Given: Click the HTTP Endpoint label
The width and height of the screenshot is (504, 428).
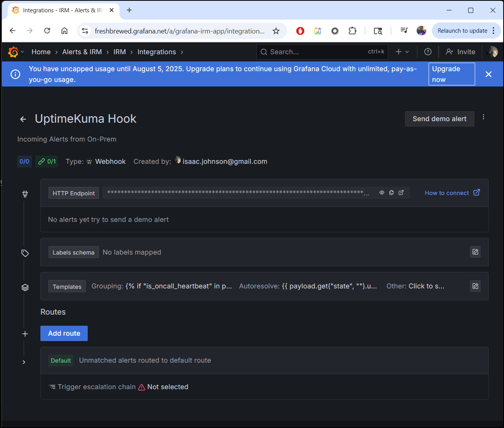Looking at the screenshot, I should [73, 193].
